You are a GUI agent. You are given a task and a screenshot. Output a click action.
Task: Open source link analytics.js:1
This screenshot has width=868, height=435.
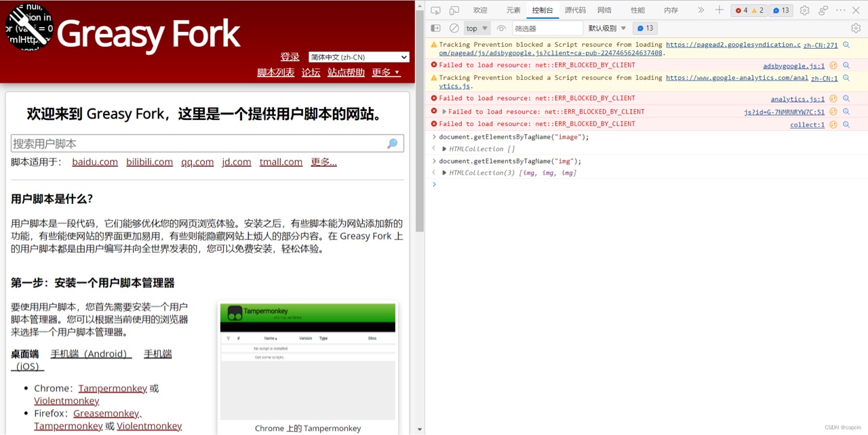coord(797,99)
